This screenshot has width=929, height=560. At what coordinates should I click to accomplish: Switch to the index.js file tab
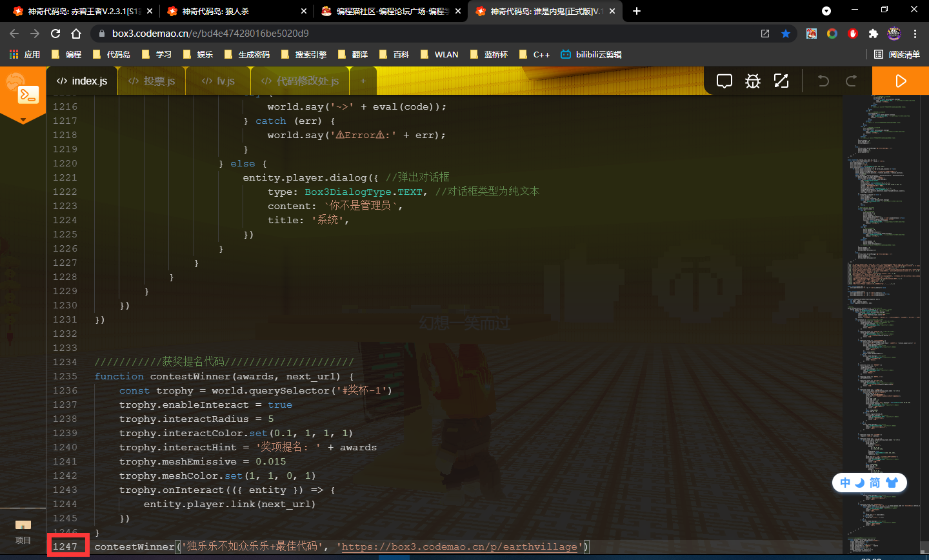point(82,81)
